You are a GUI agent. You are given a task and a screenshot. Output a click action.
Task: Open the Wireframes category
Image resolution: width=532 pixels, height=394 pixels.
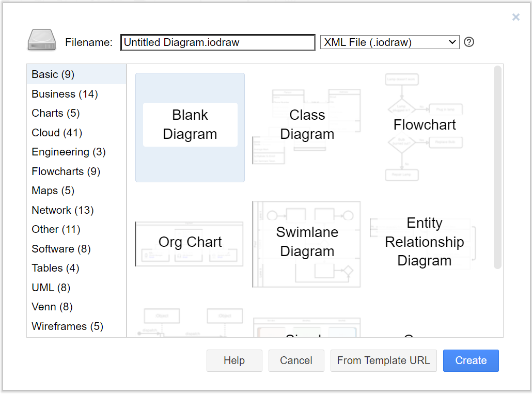point(67,326)
